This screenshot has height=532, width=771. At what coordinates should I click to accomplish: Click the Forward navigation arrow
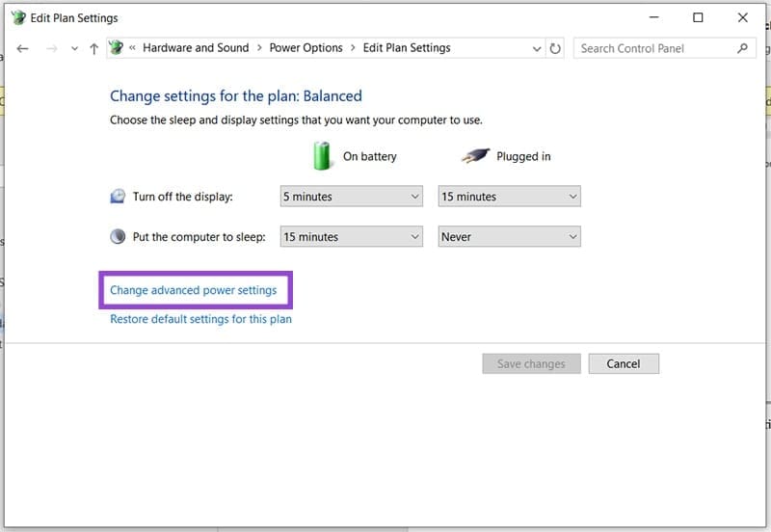pos(52,49)
